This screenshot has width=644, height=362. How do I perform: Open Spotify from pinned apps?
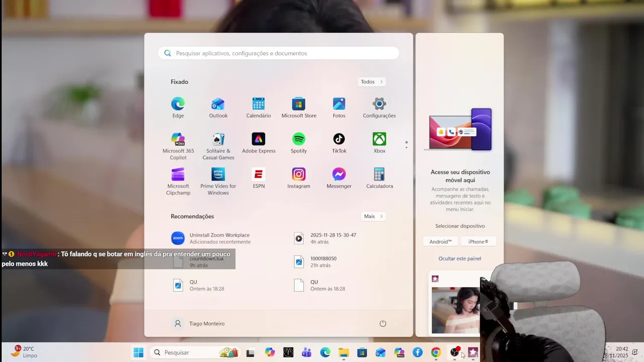tap(299, 143)
